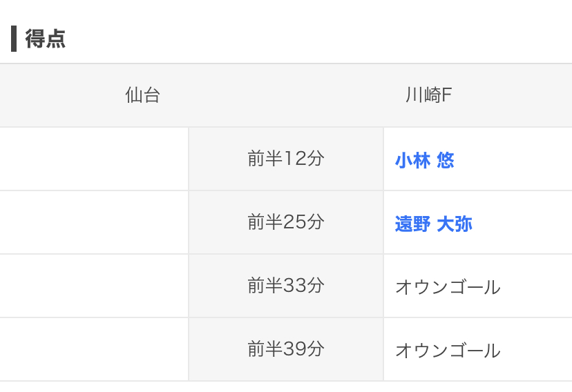Click empty 仙台 cell in 前半39分 row

[x=94, y=349]
